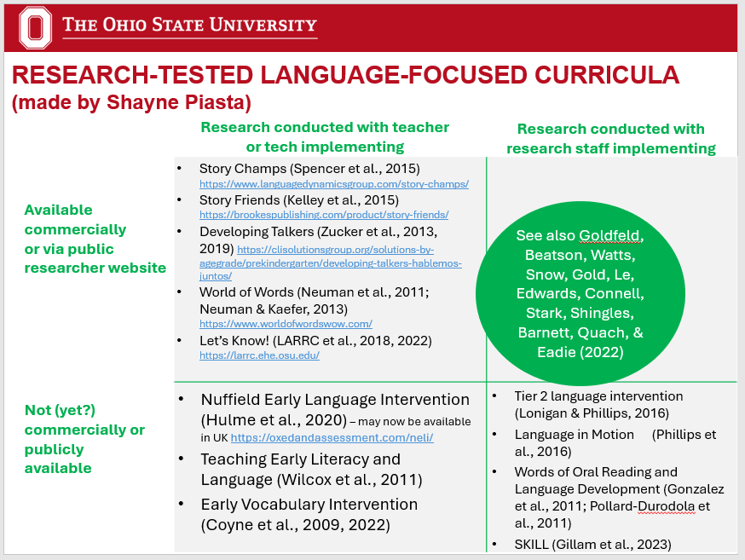This screenshot has height=560, width=745.
Task: Click '(Hulme et al., 2020)' citation
Action: (274, 420)
